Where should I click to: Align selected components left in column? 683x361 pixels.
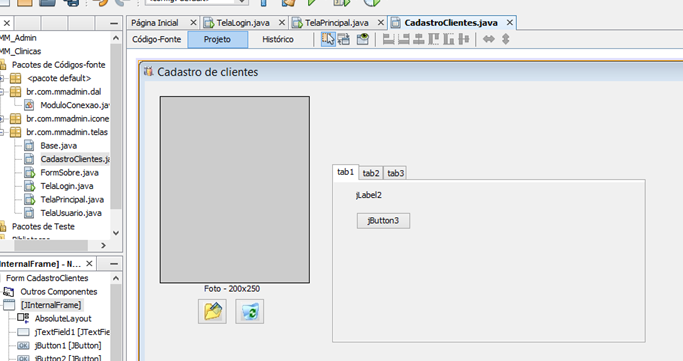coord(388,39)
